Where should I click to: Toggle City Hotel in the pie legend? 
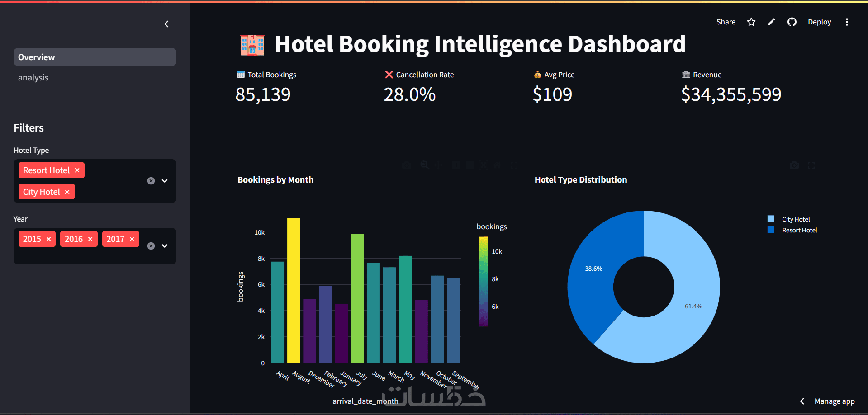pos(795,219)
